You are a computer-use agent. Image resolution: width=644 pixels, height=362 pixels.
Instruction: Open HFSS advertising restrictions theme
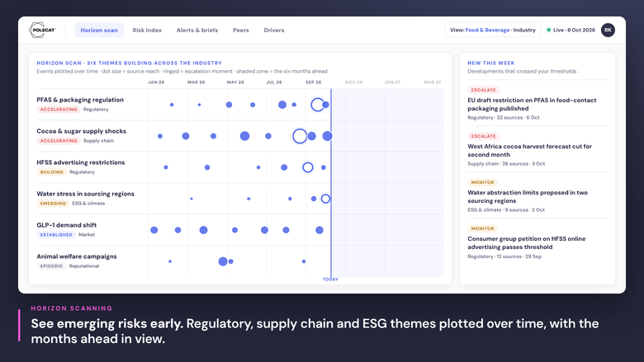click(81, 162)
